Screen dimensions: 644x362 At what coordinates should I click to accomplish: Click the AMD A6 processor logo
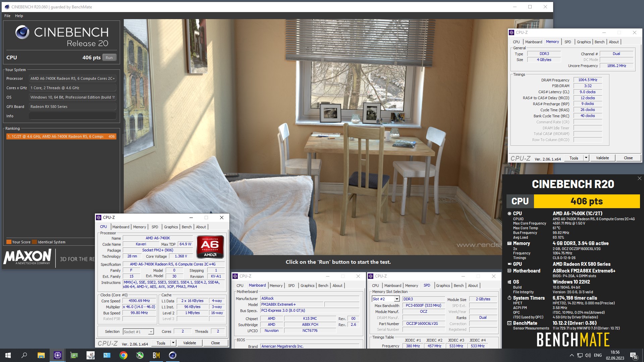(210, 247)
